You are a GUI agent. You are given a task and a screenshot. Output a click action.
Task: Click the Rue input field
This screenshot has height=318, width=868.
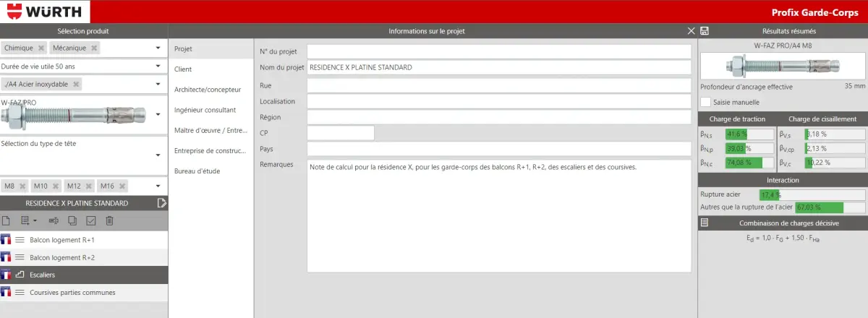click(x=499, y=85)
